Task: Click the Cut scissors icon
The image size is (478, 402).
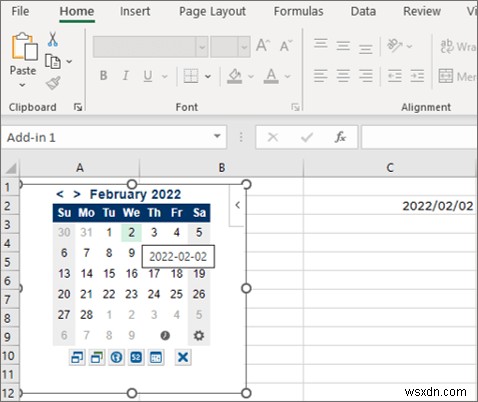Action: [x=52, y=39]
